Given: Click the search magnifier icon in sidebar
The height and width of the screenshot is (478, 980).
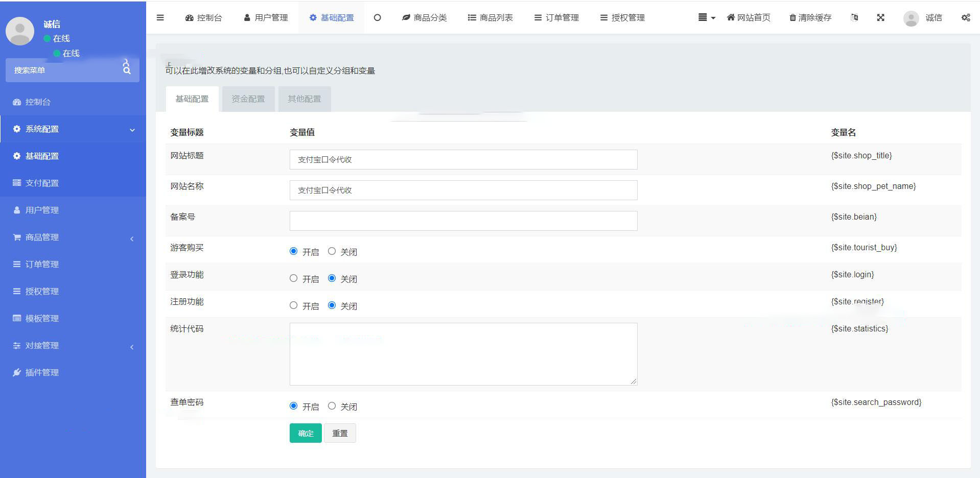Looking at the screenshot, I should pyautogui.click(x=127, y=70).
